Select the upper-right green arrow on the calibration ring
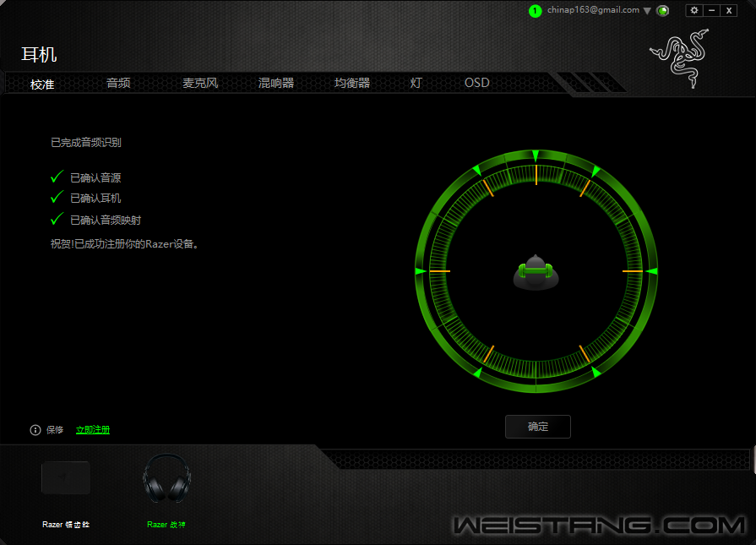This screenshot has width=756, height=545. point(596,171)
